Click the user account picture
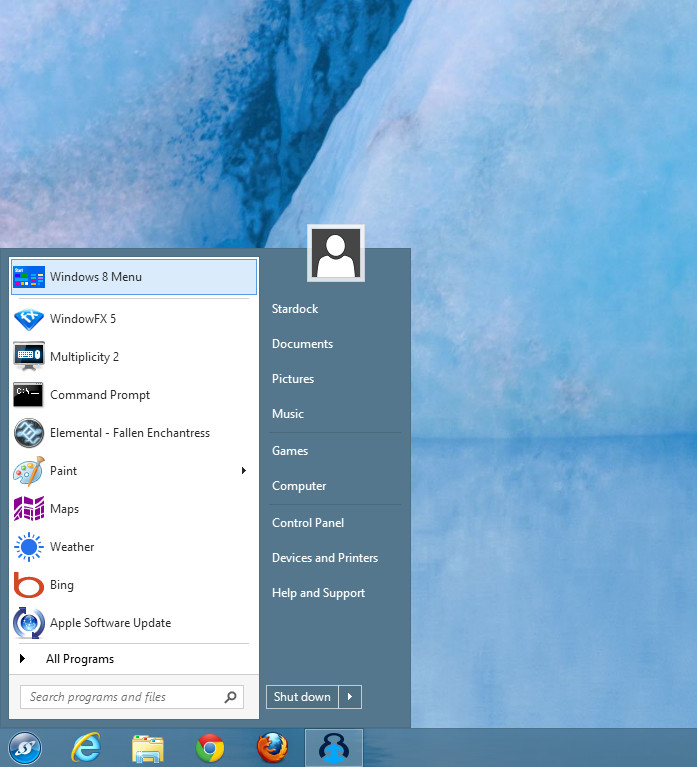 (336, 253)
